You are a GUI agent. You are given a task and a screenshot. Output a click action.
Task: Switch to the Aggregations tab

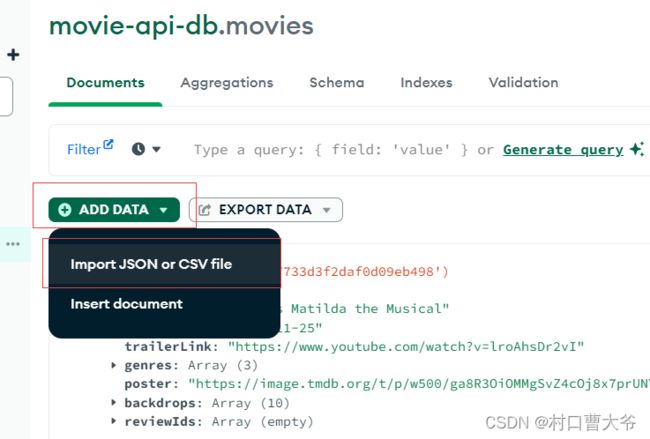[227, 82]
